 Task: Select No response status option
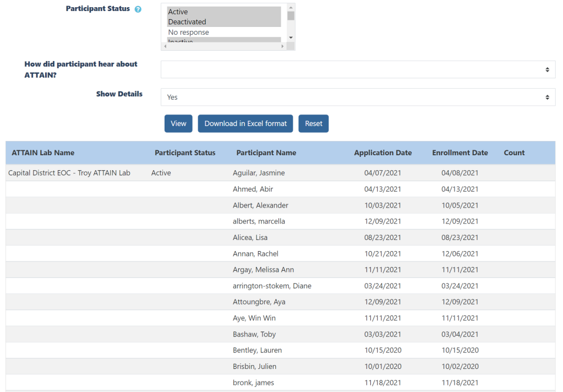point(188,32)
